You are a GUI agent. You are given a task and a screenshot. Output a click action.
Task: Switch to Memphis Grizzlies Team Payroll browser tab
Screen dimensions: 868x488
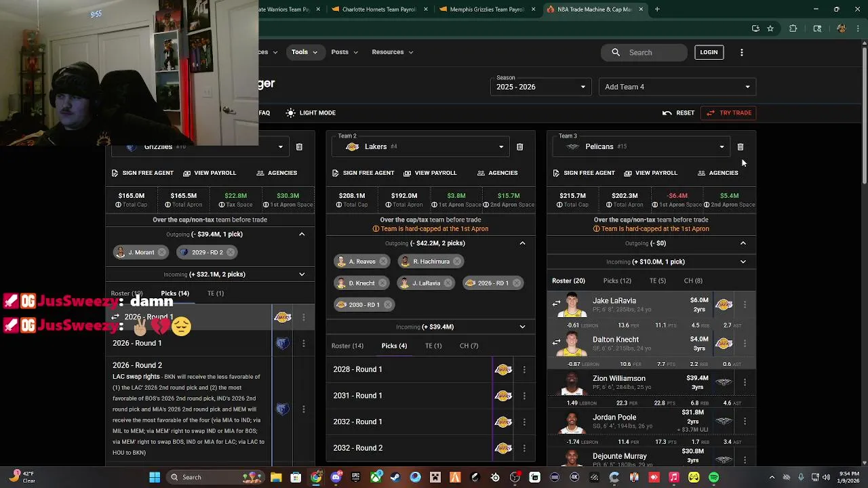click(x=487, y=9)
